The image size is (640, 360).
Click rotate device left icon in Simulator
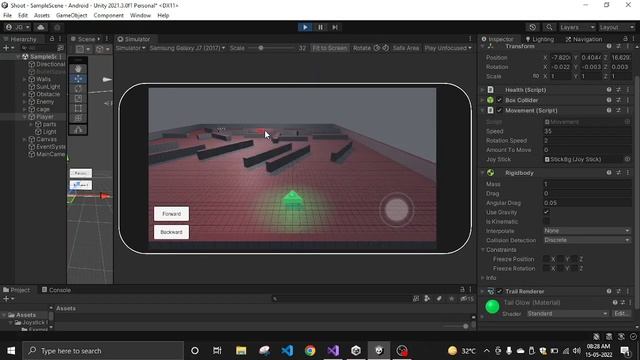click(x=377, y=48)
